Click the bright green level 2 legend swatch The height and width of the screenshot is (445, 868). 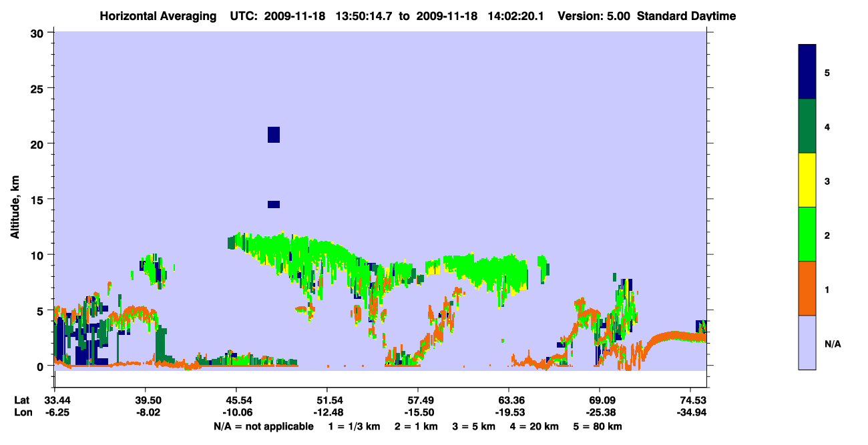pyautogui.click(x=807, y=234)
